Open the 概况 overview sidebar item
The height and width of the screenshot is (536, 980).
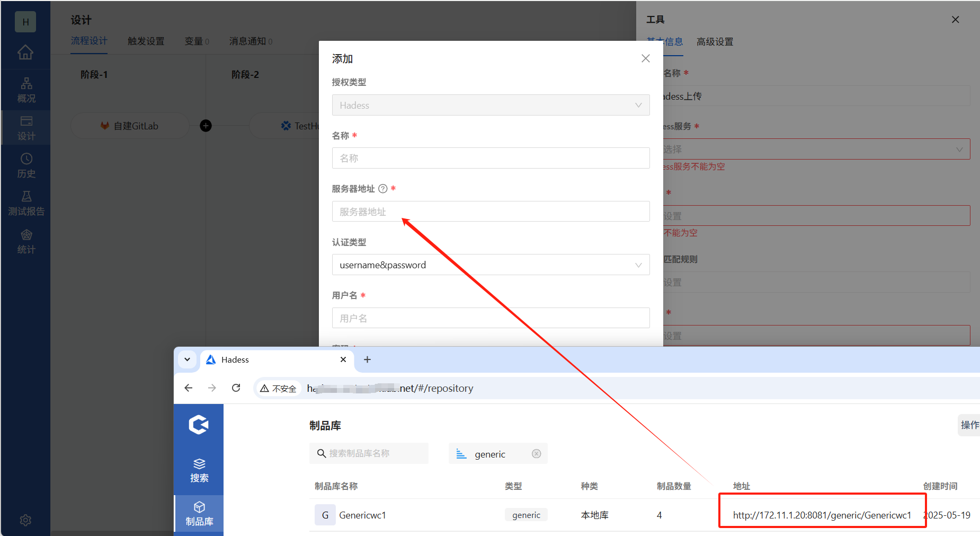click(x=26, y=91)
